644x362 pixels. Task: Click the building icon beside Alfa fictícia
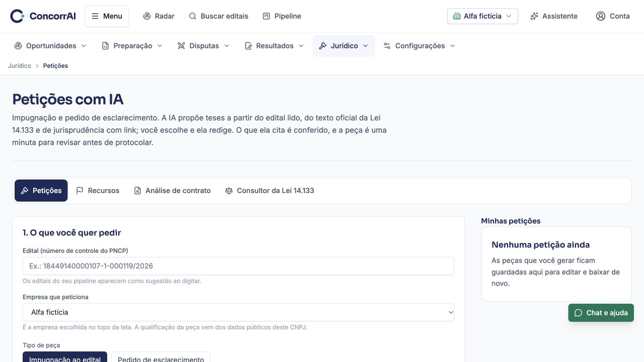point(457,16)
